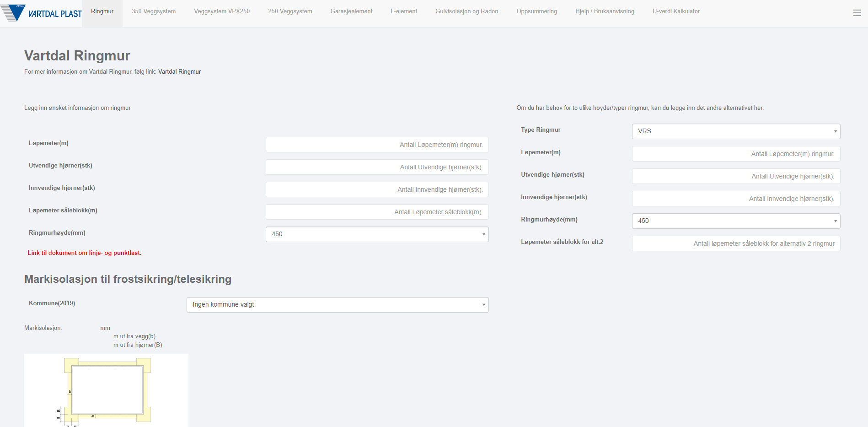Focus the left Utvendige hjørner input
This screenshot has height=427, width=868.
click(377, 168)
